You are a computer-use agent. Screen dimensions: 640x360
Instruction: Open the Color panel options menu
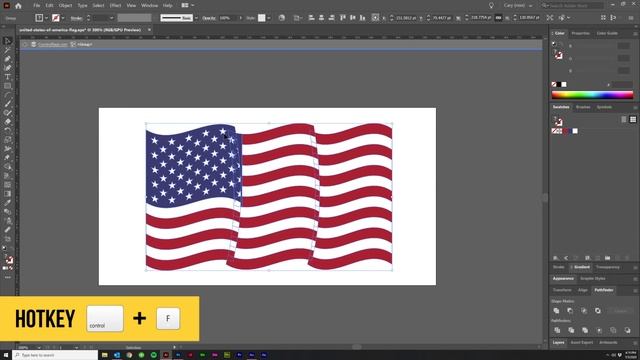(x=635, y=33)
